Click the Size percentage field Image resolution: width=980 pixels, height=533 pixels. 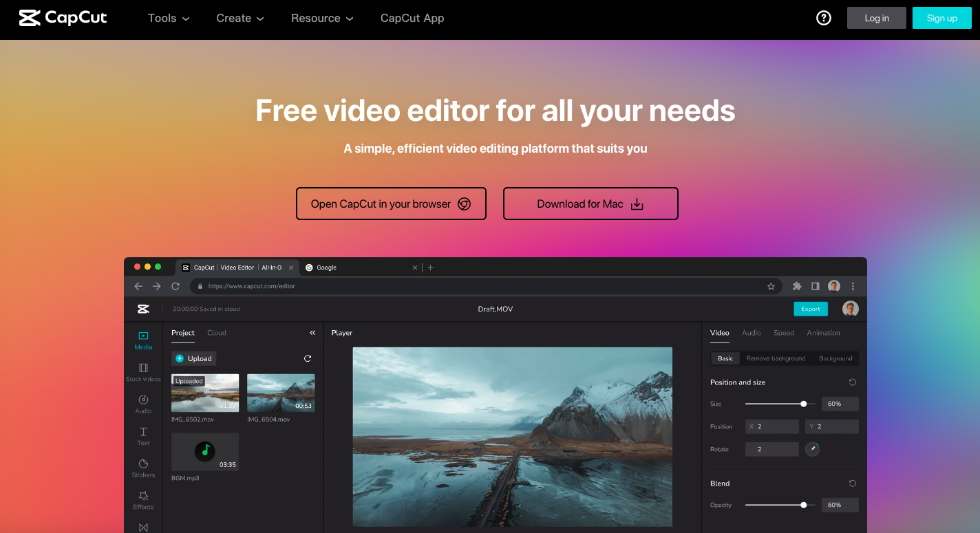pyautogui.click(x=840, y=404)
